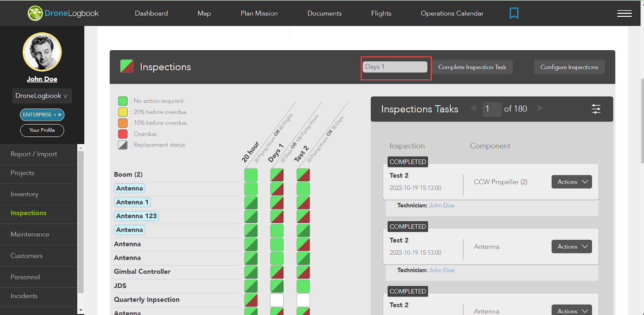
Task: Click COMPLETED badge on CCW Propeller task
Action: tap(408, 162)
